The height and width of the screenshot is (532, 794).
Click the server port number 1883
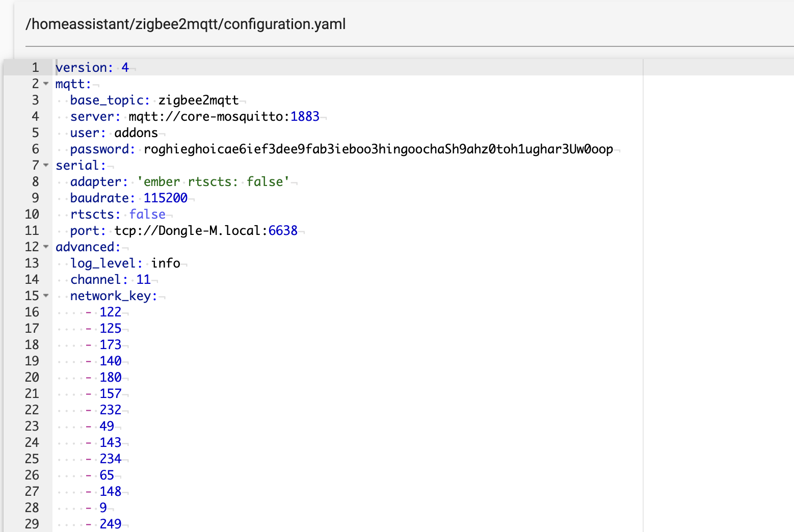click(x=305, y=117)
